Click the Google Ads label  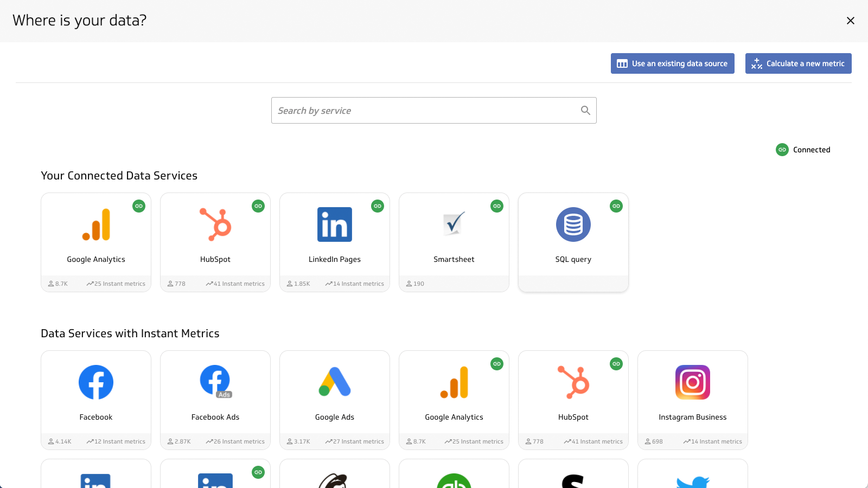pyautogui.click(x=335, y=418)
